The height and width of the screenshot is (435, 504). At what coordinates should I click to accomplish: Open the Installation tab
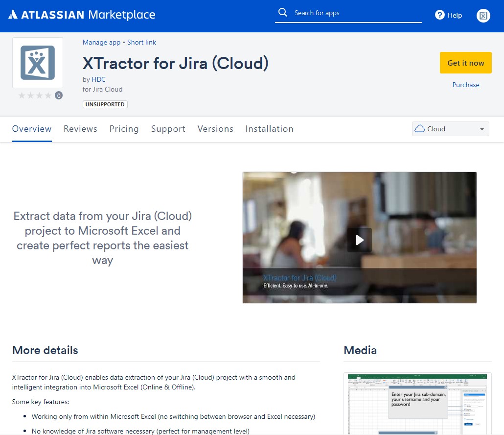click(x=269, y=129)
